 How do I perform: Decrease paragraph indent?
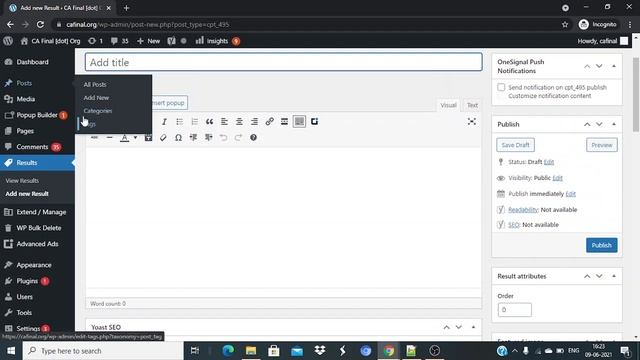pyautogui.click(x=193, y=138)
